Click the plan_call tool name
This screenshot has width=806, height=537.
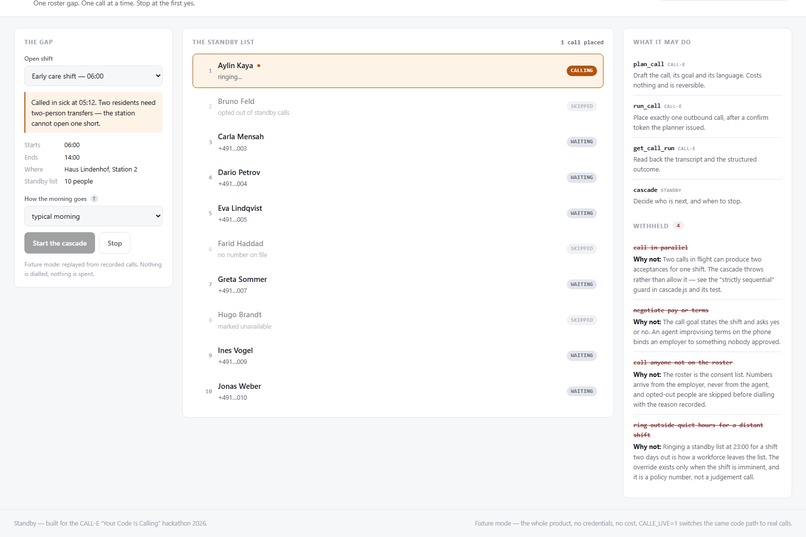(x=648, y=64)
